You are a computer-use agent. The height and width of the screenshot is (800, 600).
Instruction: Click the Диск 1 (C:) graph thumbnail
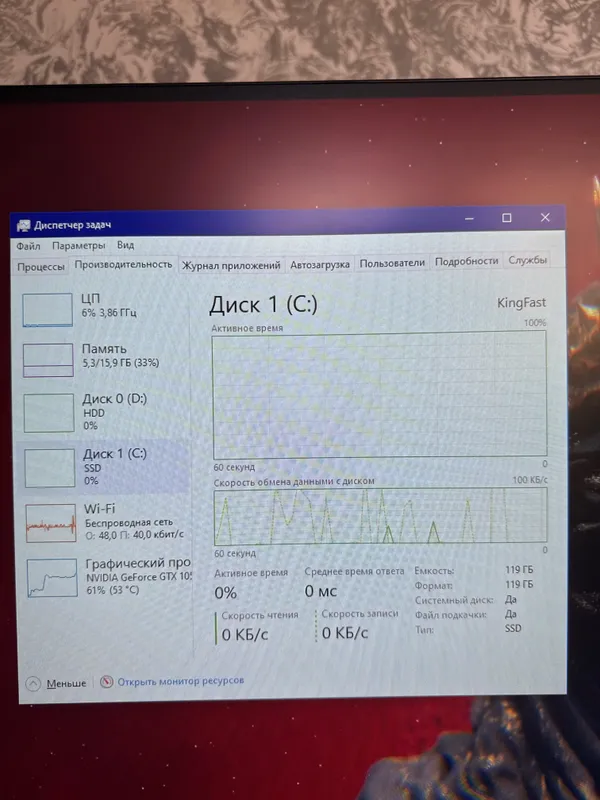coord(50,468)
